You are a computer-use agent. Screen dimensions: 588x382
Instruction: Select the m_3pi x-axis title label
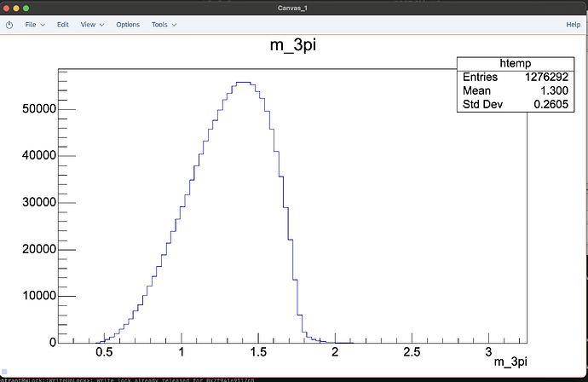pos(511,363)
